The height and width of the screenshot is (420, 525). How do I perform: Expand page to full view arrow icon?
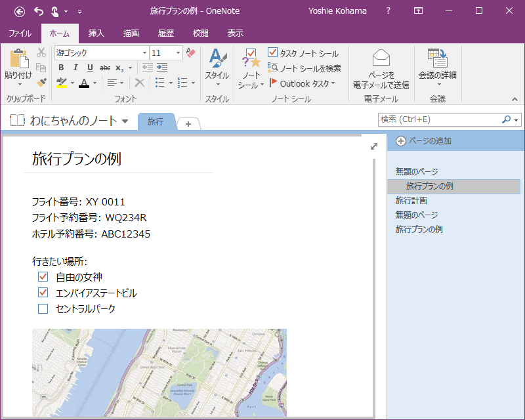[x=374, y=146]
